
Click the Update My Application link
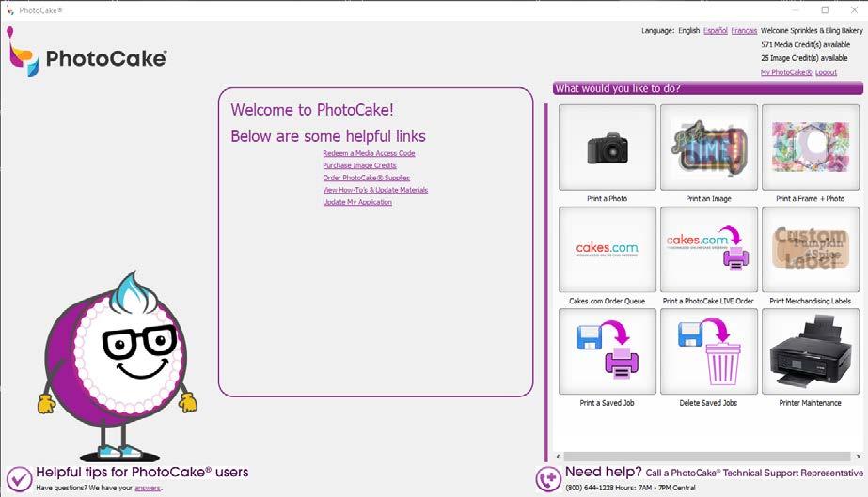pos(357,202)
